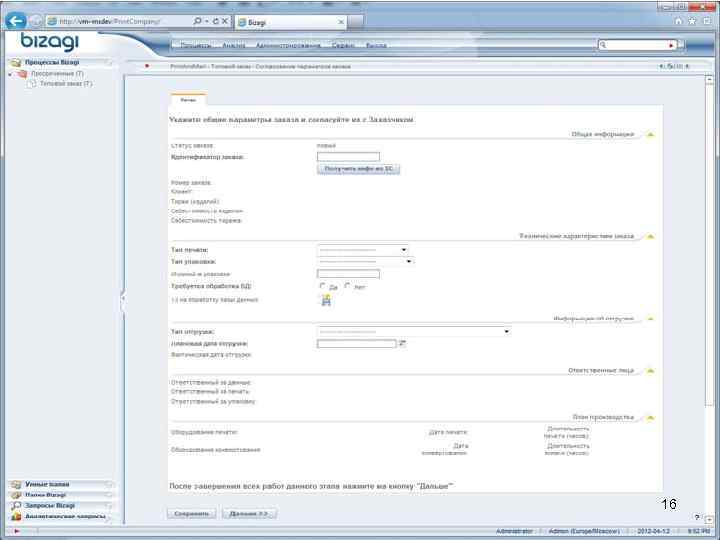Click the red folder icon next to Просроченные

click(22, 73)
